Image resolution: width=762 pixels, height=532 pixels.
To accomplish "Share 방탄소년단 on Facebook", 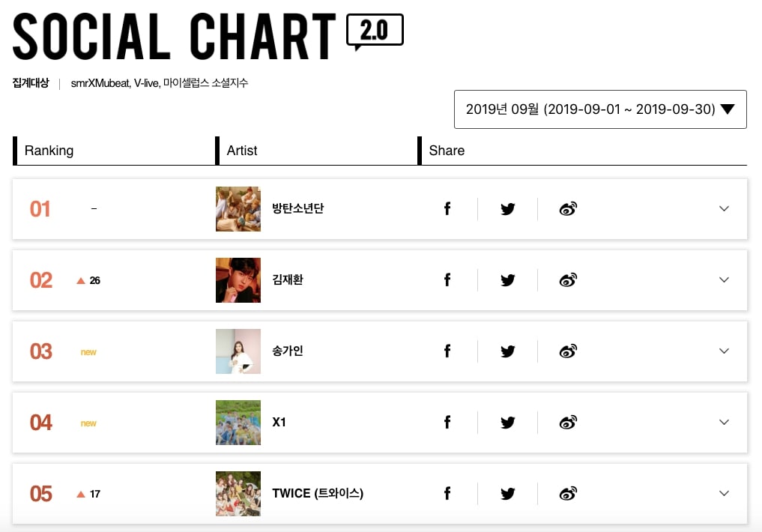I will click(x=447, y=209).
